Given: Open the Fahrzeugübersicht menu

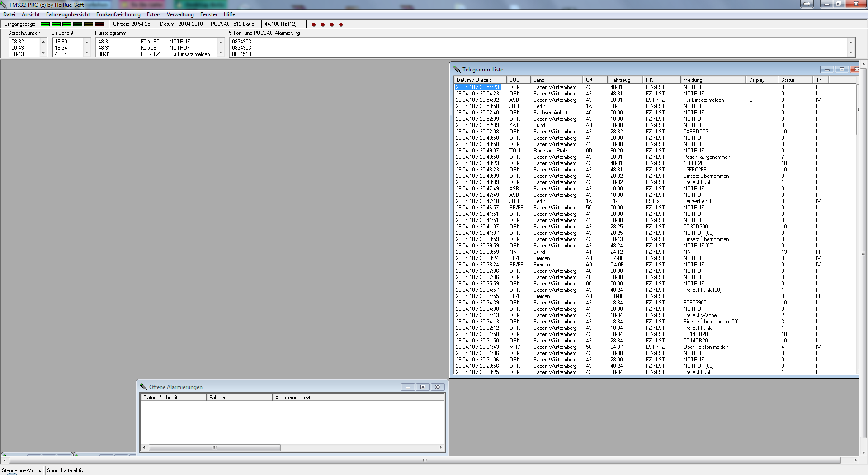Looking at the screenshot, I should [68, 14].
